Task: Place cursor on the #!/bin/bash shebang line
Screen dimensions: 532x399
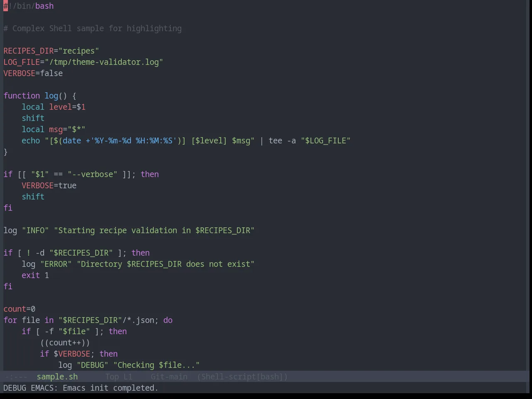Action: [x=29, y=6]
